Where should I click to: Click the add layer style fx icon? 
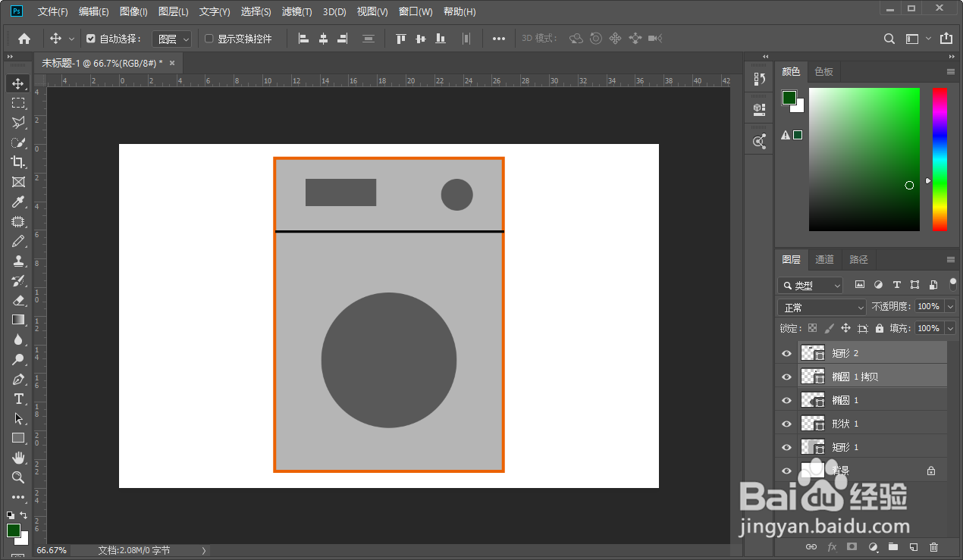[x=832, y=546]
